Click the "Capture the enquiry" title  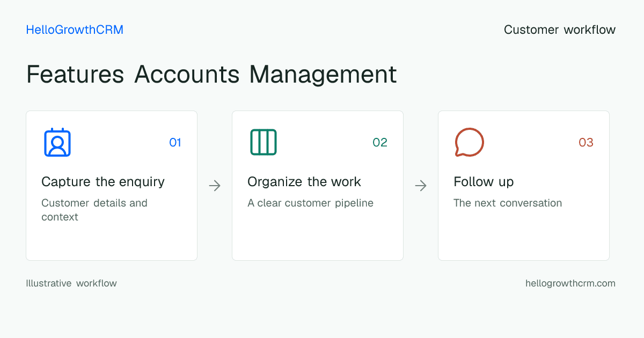(103, 182)
